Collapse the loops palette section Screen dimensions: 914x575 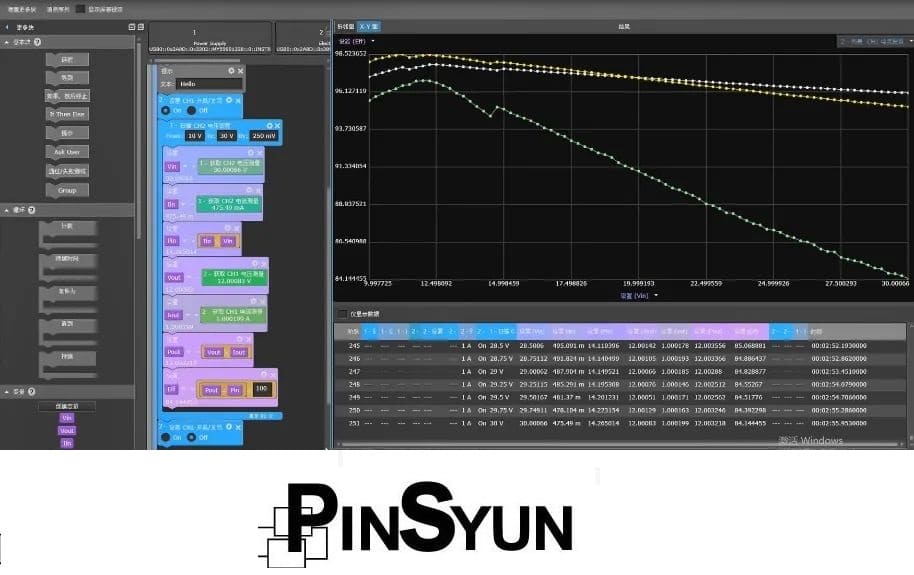6,210
